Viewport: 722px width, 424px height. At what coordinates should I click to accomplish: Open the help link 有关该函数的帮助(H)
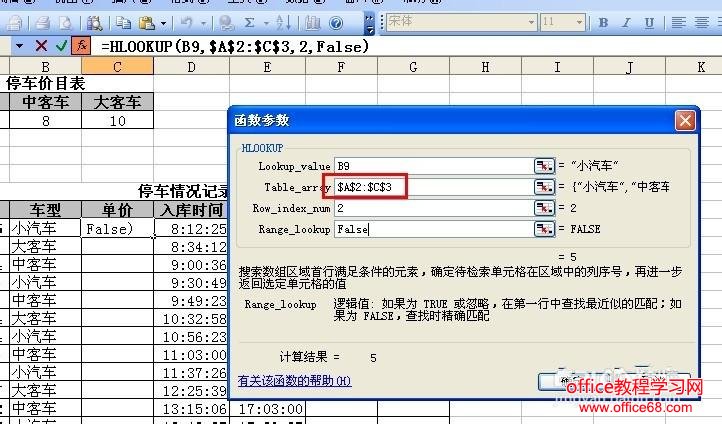tap(295, 381)
